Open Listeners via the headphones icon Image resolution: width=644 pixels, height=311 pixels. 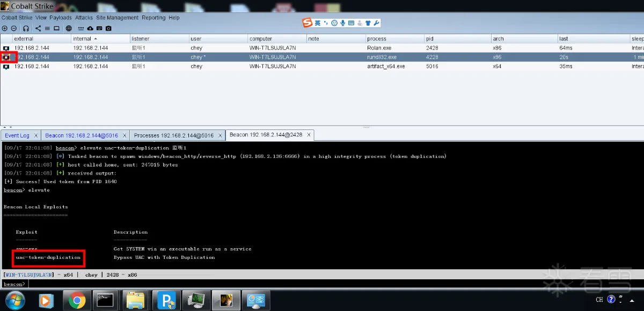click(x=26, y=28)
